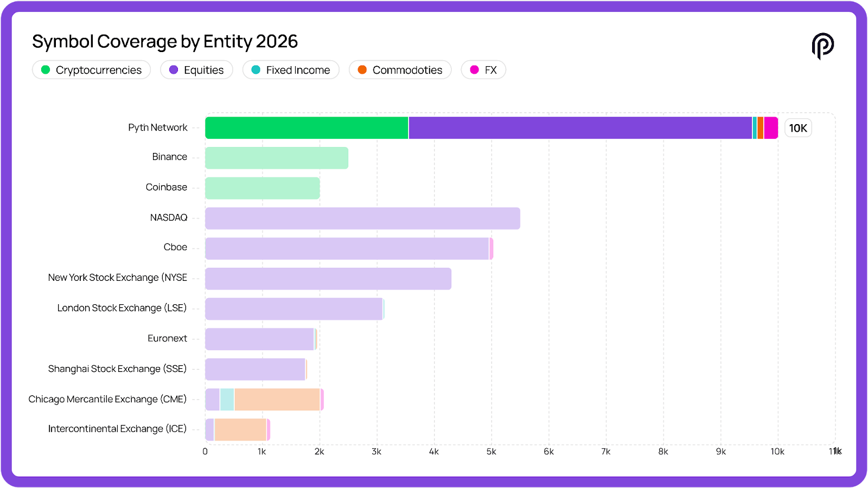The height and width of the screenshot is (488, 868).
Task: Select the 10K label on Pyth Network bar
Action: coord(798,128)
